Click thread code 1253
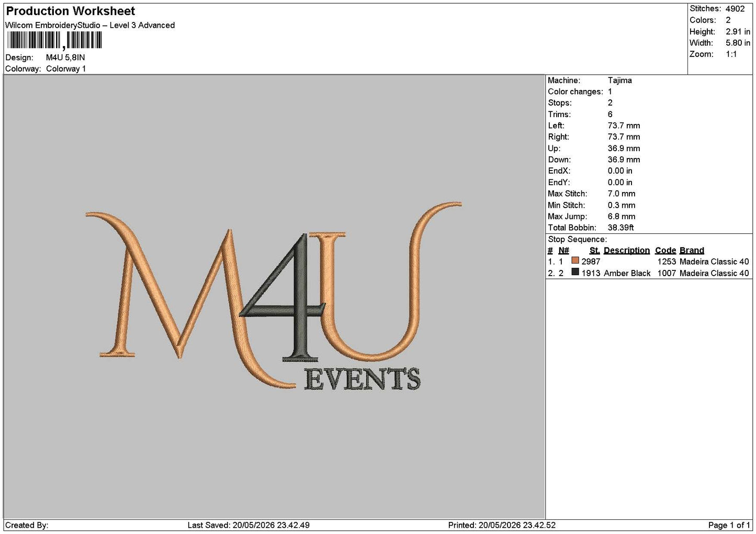This screenshot has height=534, width=756. tap(667, 262)
